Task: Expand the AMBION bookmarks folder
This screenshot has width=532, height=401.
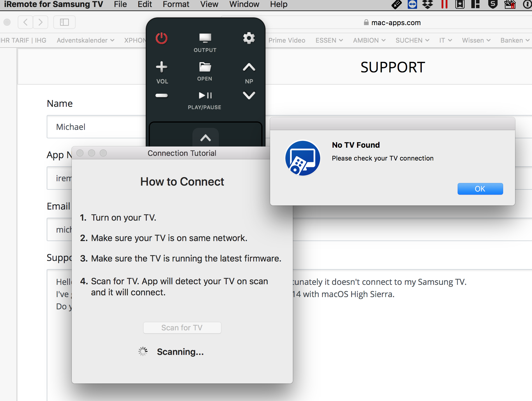Action: [369, 40]
